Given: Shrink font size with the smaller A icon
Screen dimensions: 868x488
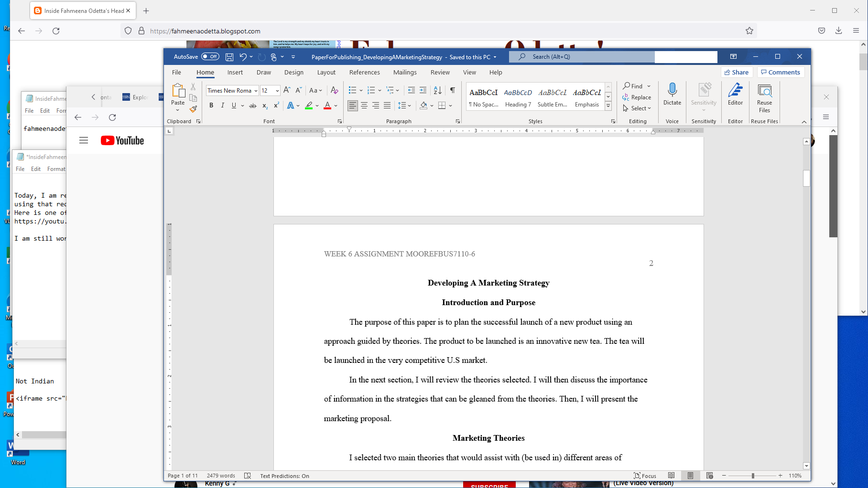Looking at the screenshot, I should pyautogui.click(x=298, y=90).
